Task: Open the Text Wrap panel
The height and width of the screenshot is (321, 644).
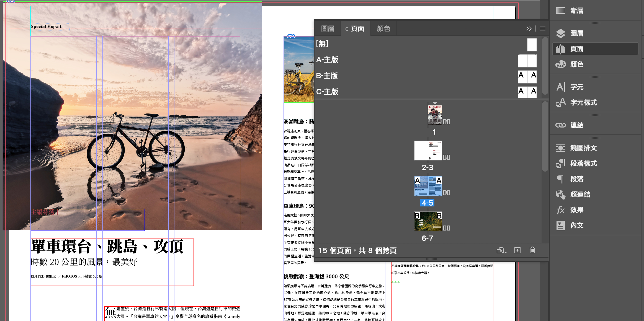Action: 561,148
